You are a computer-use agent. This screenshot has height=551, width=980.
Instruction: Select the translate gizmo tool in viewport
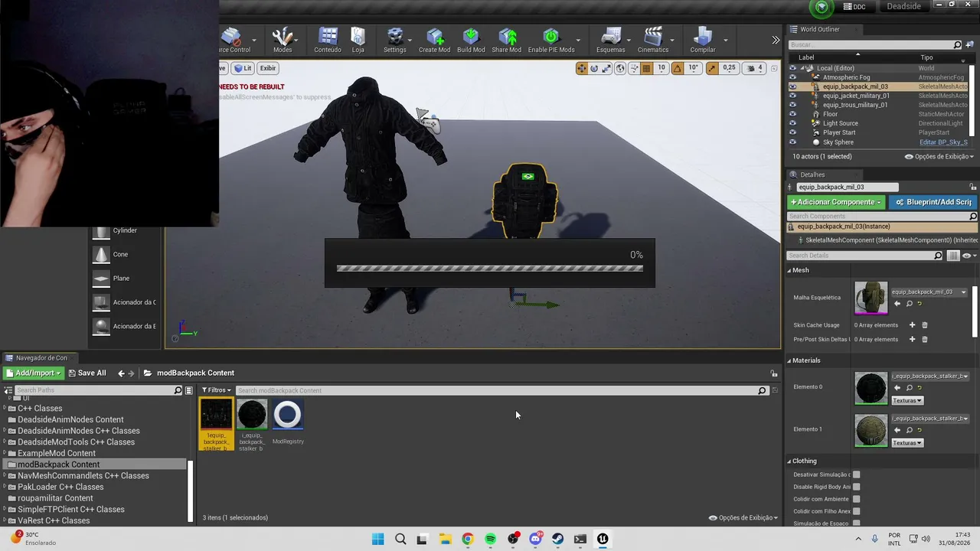point(582,68)
